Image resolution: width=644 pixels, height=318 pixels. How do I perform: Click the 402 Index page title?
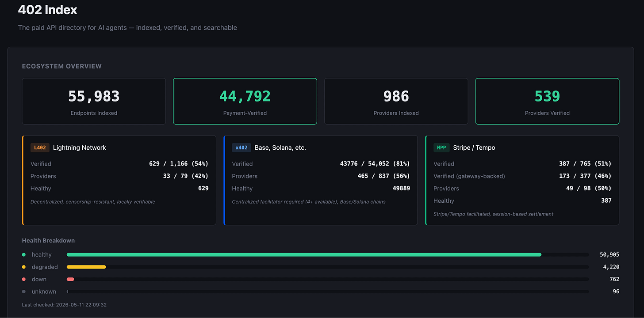pos(48,10)
